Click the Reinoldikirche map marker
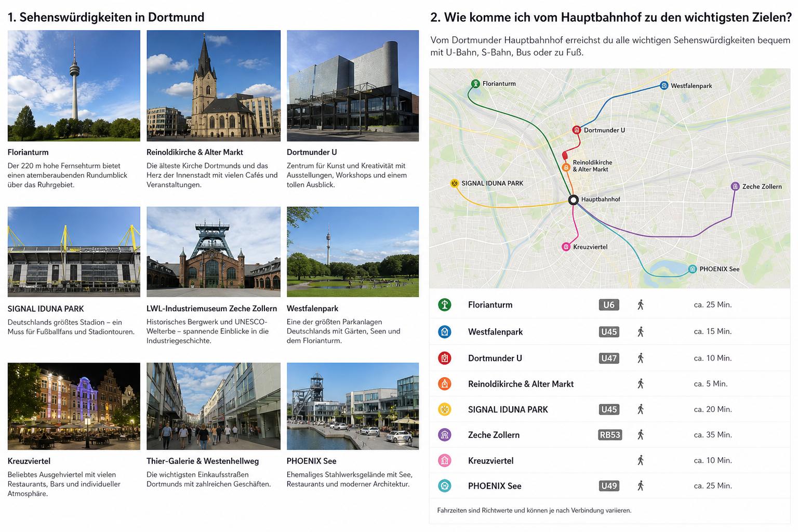 tap(566, 167)
